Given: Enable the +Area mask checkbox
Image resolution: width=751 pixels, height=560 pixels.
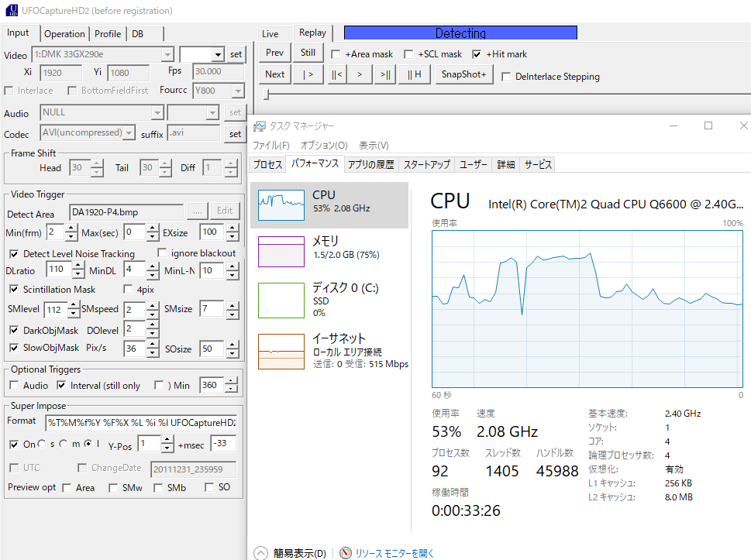Looking at the screenshot, I should (x=336, y=54).
